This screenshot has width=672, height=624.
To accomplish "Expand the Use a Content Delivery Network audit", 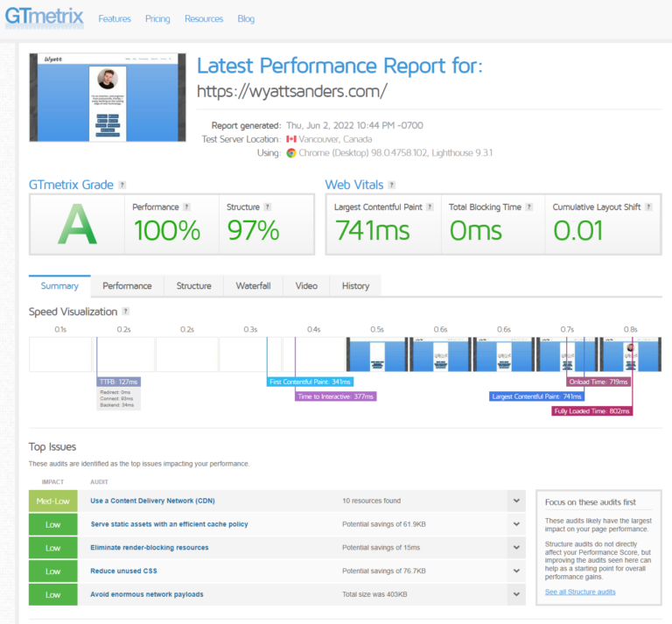I will click(x=516, y=501).
